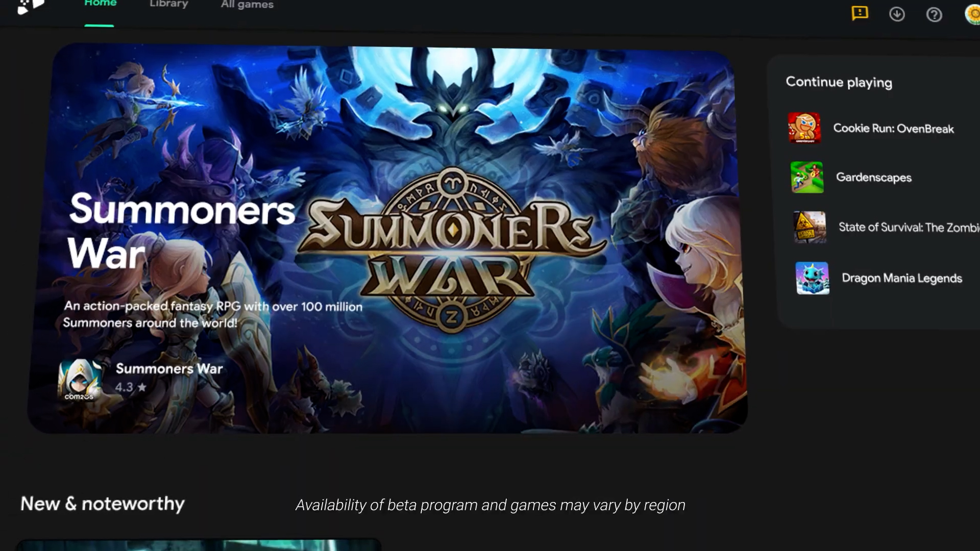This screenshot has height=551, width=980.
Task: Click the Gardenscapes game icon
Action: tap(807, 177)
